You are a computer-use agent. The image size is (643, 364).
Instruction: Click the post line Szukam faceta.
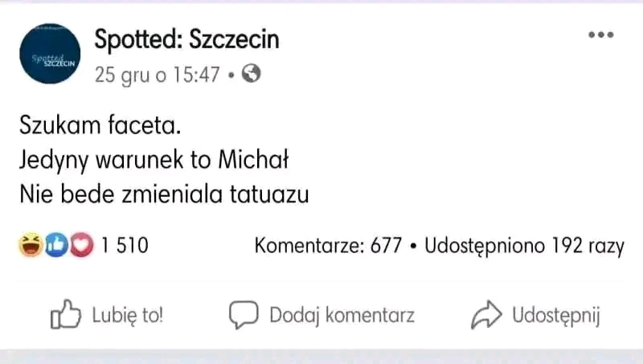[x=100, y=125]
